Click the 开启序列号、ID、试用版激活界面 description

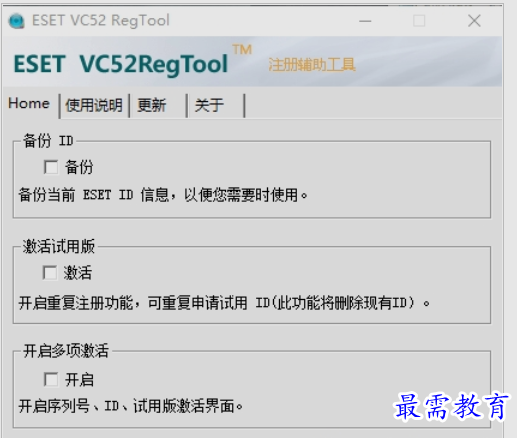(x=131, y=406)
